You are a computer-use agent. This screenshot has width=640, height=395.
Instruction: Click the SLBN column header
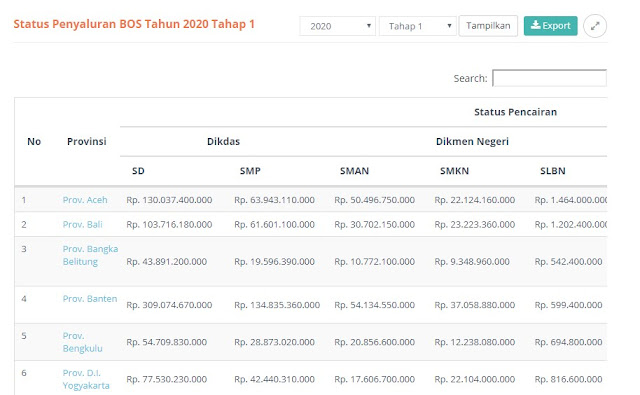pyautogui.click(x=553, y=171)
